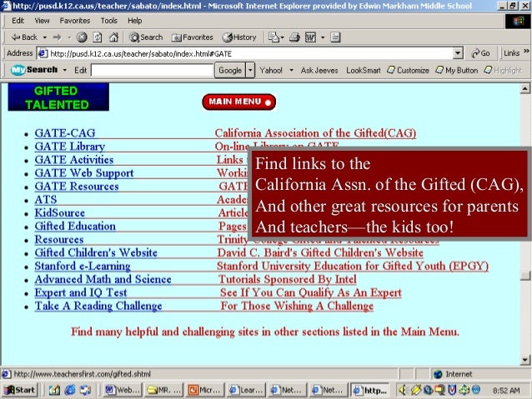
Task: Switch to MR. ... folder taskbar window
Action: [164, 390]
